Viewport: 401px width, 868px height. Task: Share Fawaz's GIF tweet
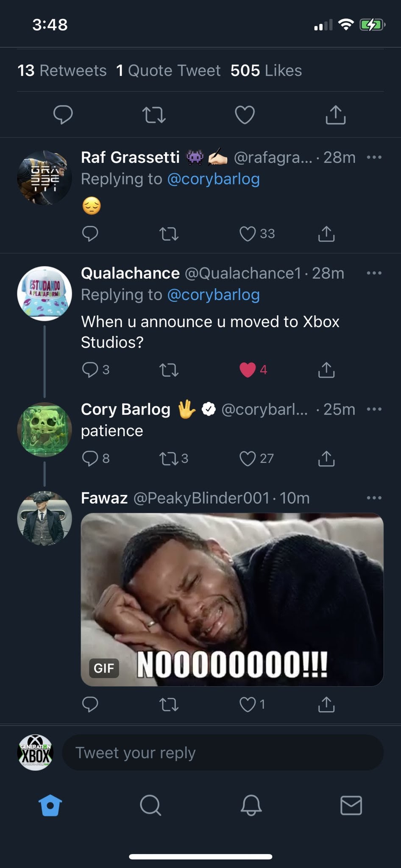click(x=326, y=704)
